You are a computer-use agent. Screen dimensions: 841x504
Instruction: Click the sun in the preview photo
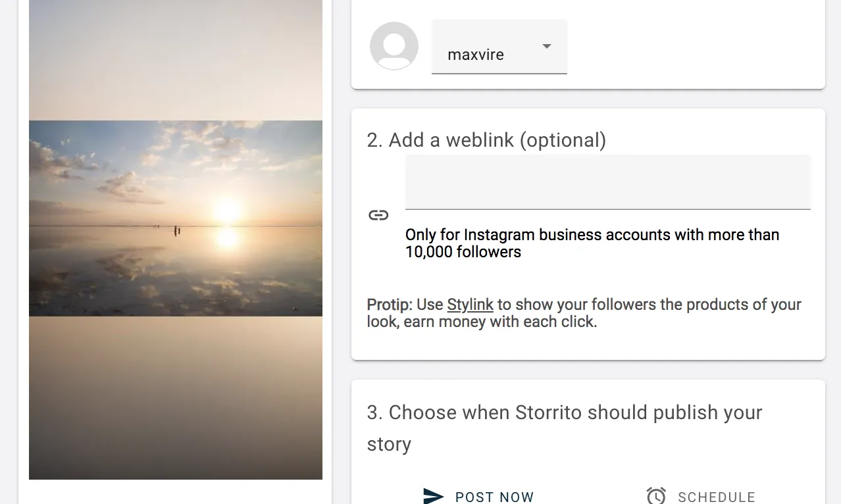[x=227, y=211]
